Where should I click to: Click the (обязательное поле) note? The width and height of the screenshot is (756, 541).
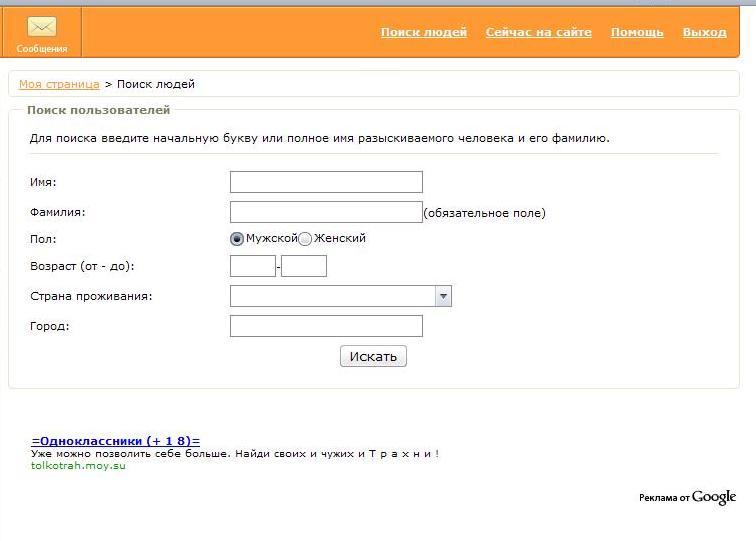click(x=485, y=213)
